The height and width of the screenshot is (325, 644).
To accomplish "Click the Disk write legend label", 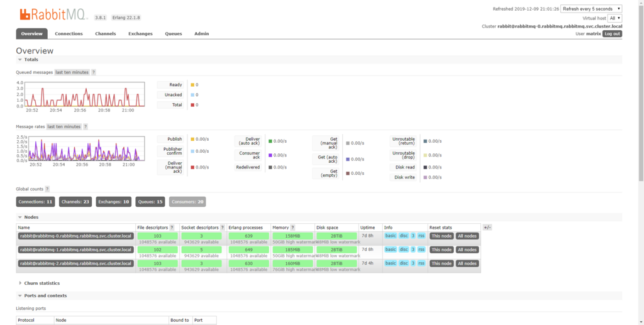I will coord(404,177).
